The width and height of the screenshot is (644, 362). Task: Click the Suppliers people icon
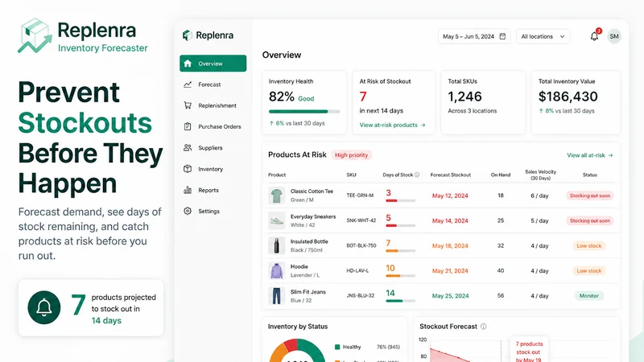click(x=188, y=148)
